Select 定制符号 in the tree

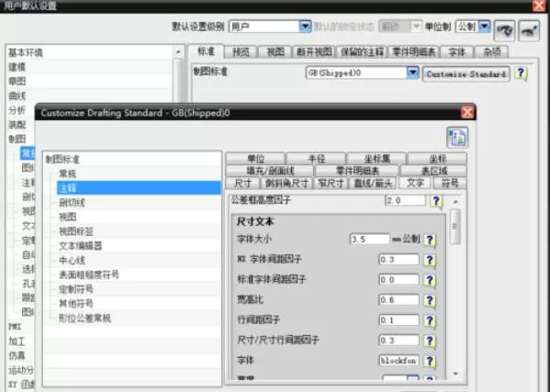76,289
